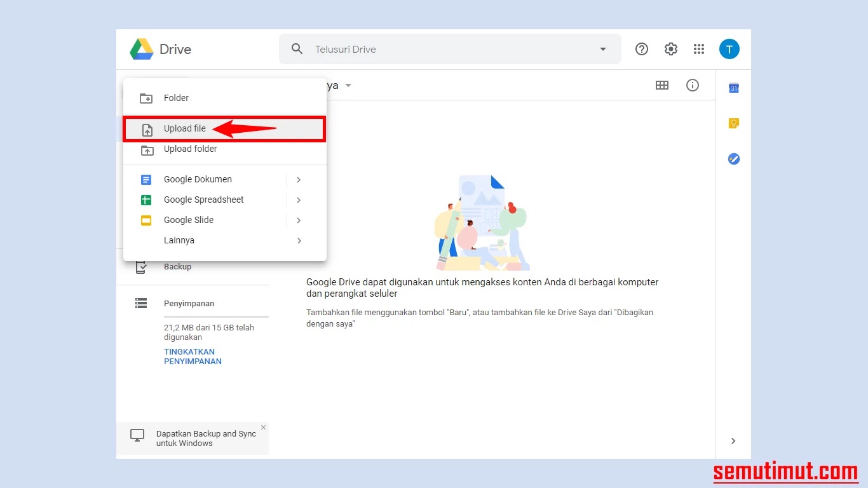This screenshot has width=868, height=488.
Task: Select Google Dokumen menu entry
Action: [x=225, y=179]
